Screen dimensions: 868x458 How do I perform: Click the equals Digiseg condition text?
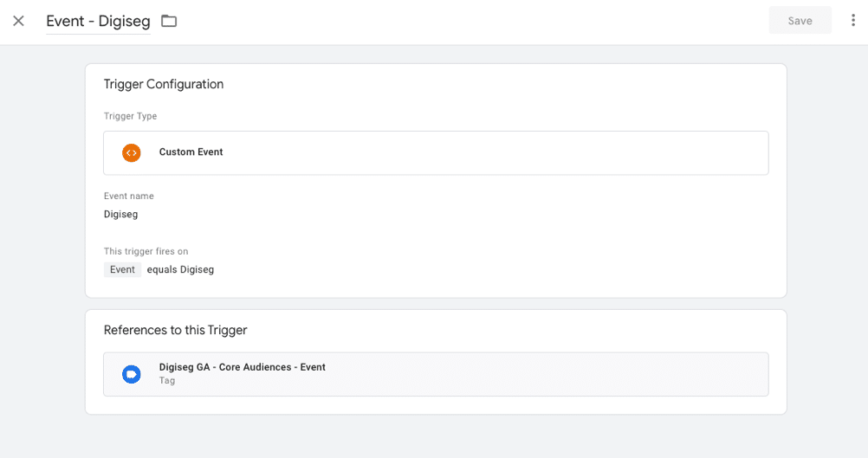180,269
